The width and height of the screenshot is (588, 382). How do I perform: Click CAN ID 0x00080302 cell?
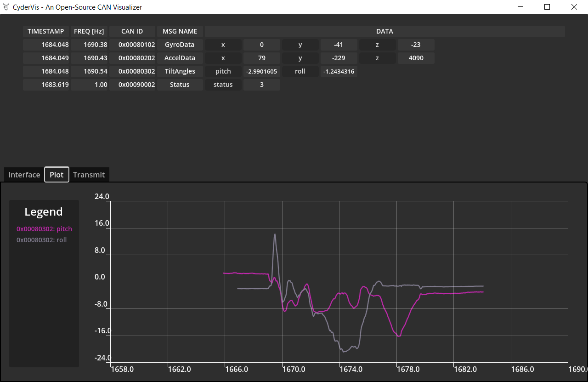coord(132,71)
